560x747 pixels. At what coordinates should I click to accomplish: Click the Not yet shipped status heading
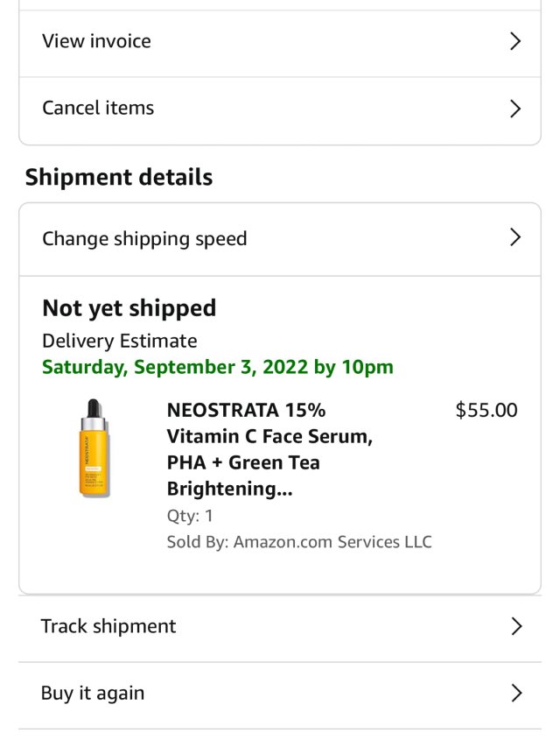click(129, 308)
